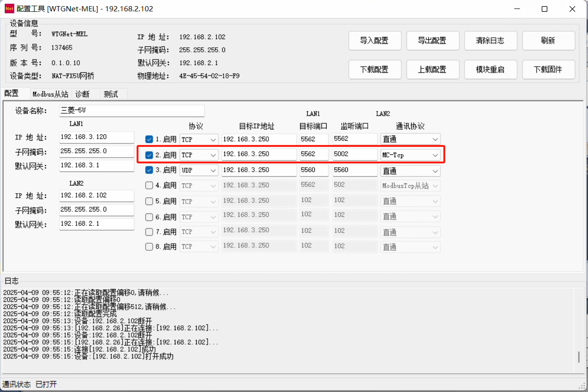This screenshot has width=588, height=392.
Task: Uncheck the 3. 启用 checkbox
Action: click(x=149, y=170)
